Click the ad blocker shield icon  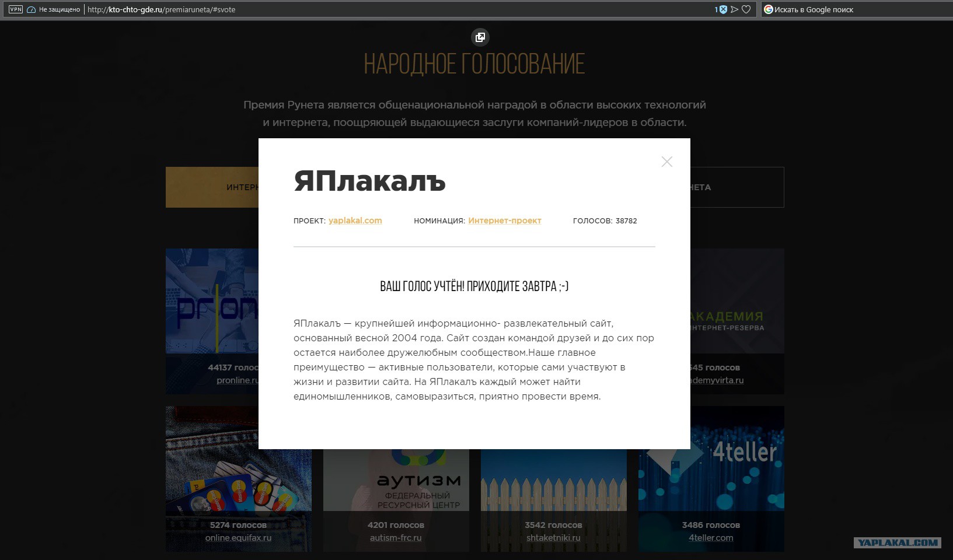pyautogui.click(x=723, y=9)
